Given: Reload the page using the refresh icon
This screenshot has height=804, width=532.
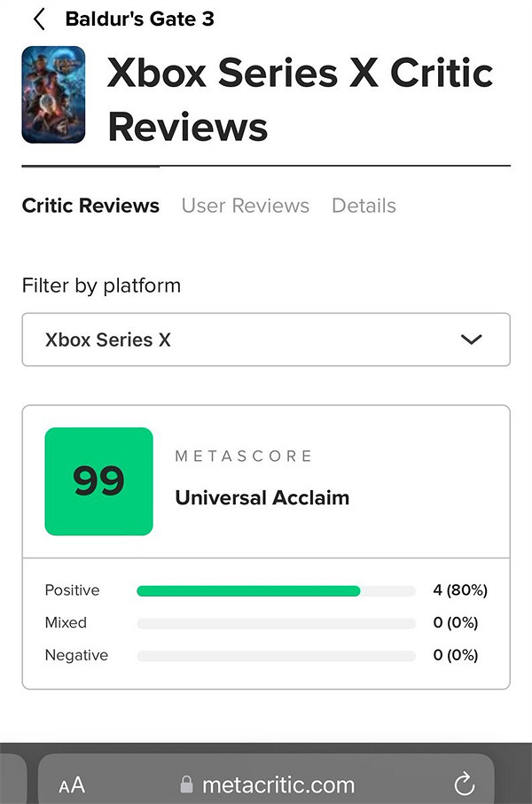Looking at the screenshot, I should (x=464, y=784).
